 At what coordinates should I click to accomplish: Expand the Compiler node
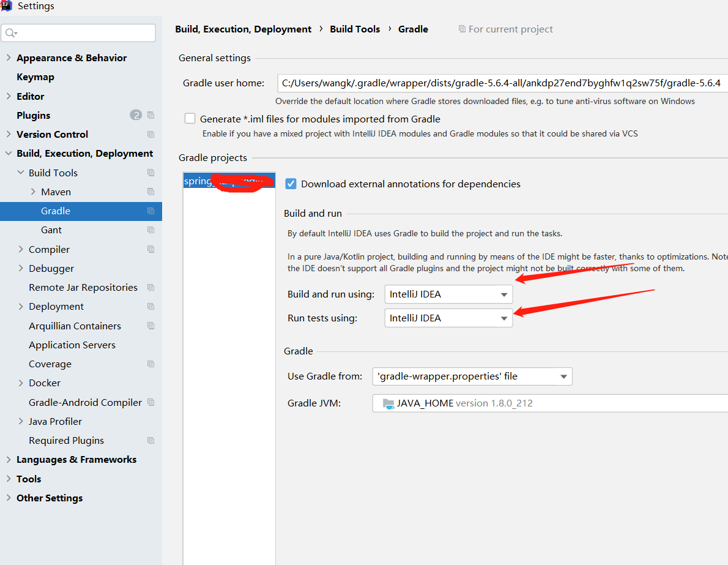coord(20,250)
